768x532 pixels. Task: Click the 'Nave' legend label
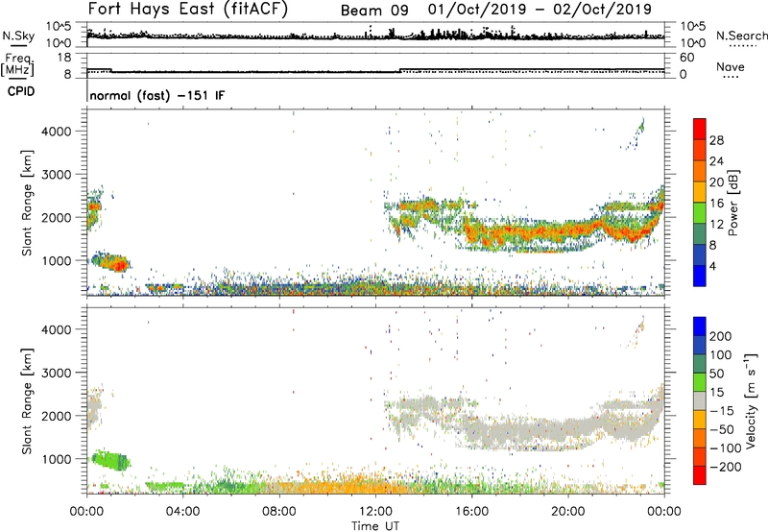pos(731,66)
